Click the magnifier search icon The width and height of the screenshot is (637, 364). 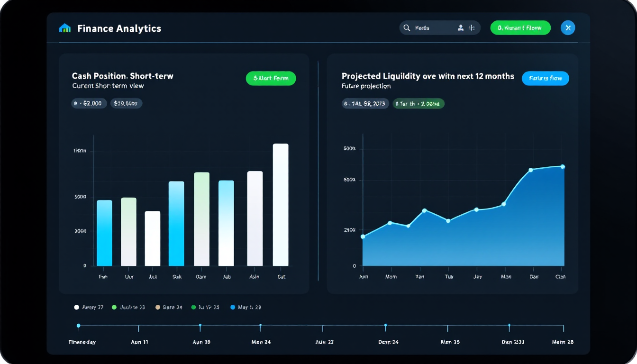tap(407, 28)
